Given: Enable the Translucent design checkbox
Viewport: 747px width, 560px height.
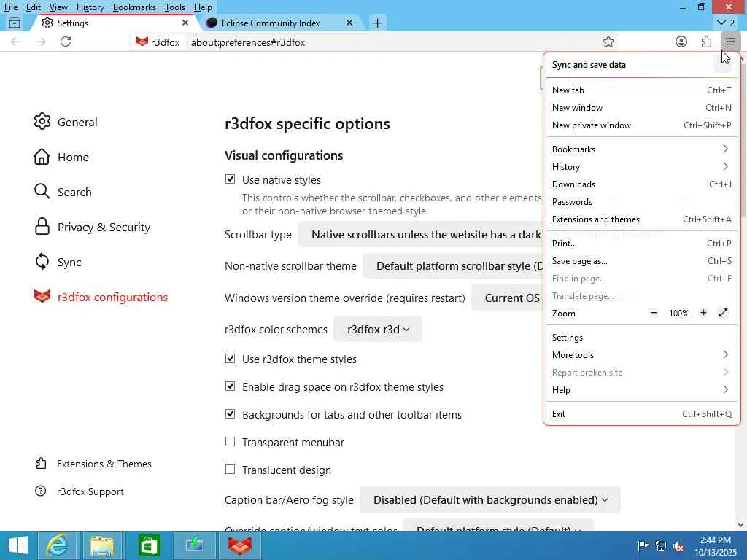Looking at the screenshot, I should [x=230, y=470].
